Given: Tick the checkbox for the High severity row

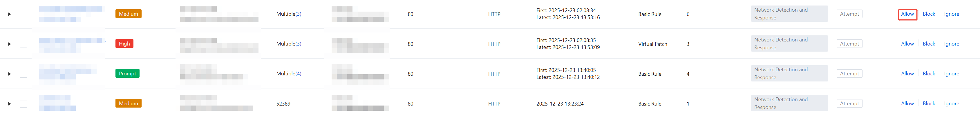Looking at the screenshot, I should pos(23,44).
